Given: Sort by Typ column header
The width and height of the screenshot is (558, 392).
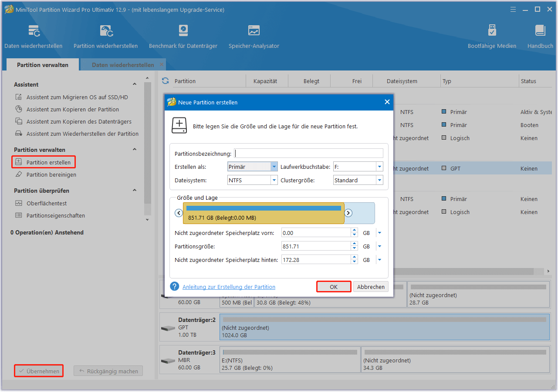Looking at the screenshot, I should point(447,81).
